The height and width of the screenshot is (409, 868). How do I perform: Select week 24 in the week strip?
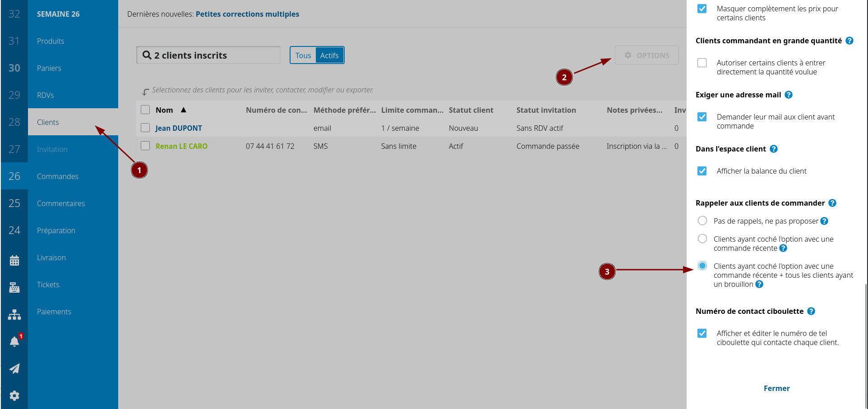[x=14, y=230]
